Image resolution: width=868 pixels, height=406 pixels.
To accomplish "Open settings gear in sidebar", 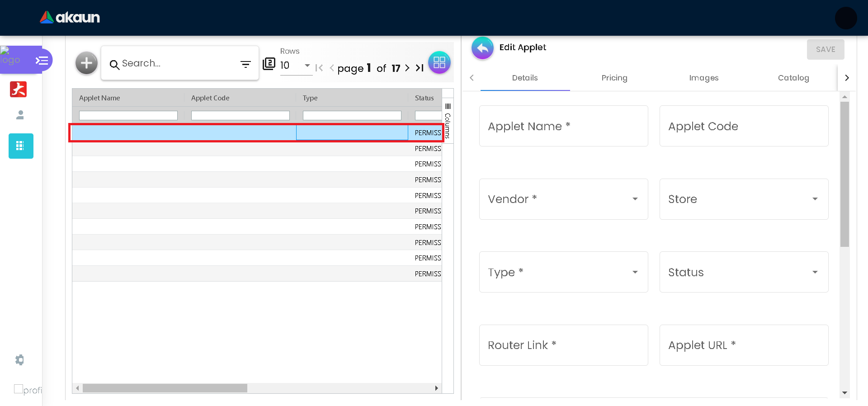I will [x=19, y=360].
